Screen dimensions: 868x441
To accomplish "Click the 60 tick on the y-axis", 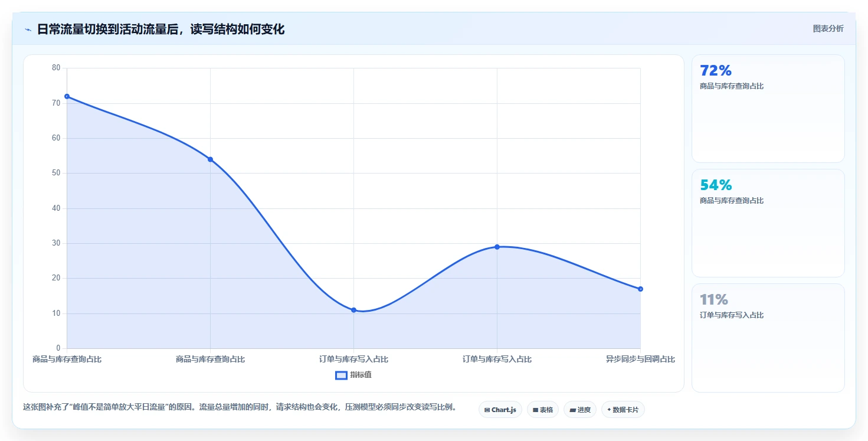I will point(56,138).
